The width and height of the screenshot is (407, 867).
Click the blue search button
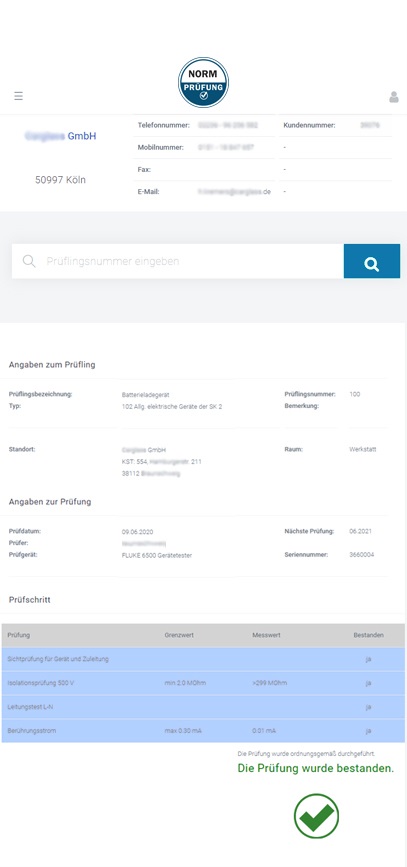pos(372,261)
